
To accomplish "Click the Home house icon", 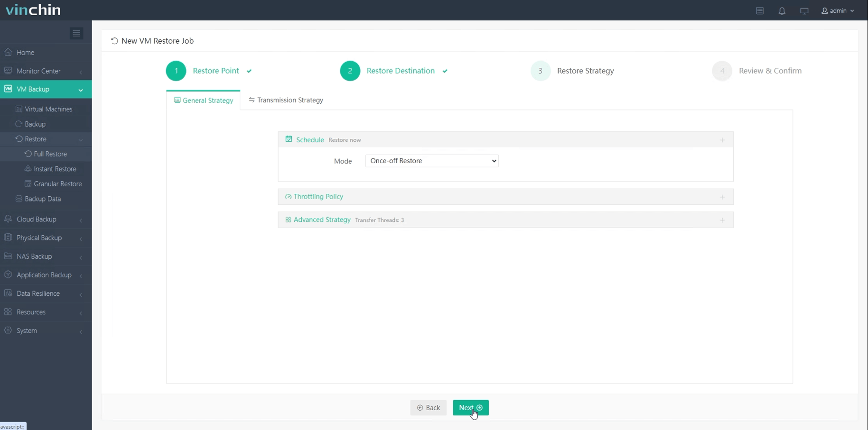I will tap(8, 52).
